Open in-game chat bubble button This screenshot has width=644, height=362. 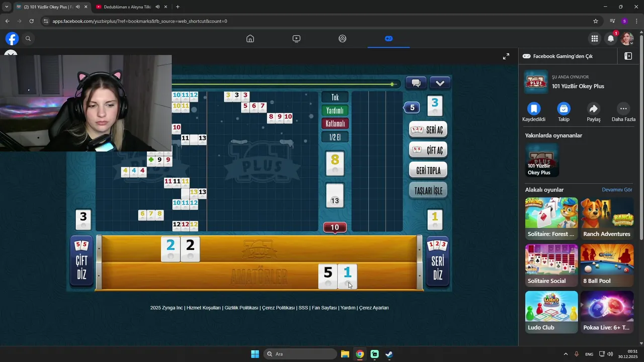pyautogui.click(x=416, y=83)
